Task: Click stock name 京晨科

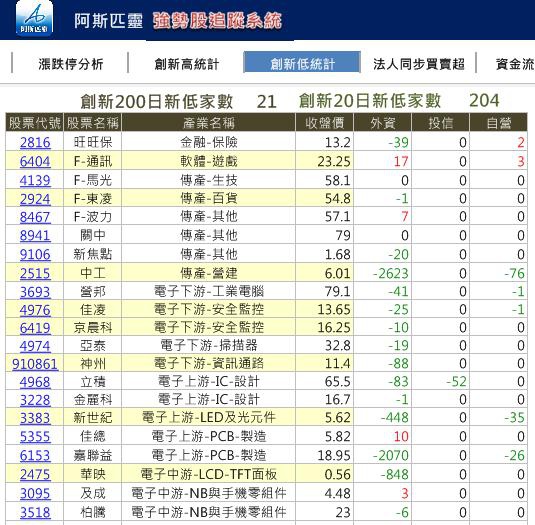Action: tap(93, 328)
